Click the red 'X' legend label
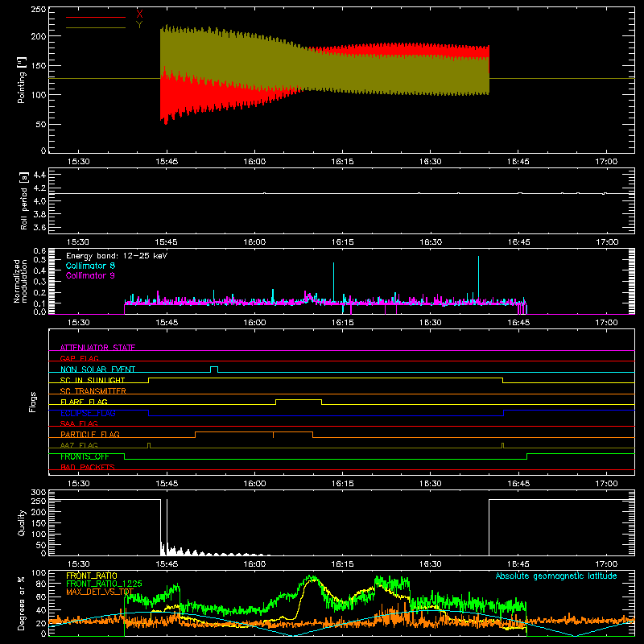644x644 pixels. point(139,14)
